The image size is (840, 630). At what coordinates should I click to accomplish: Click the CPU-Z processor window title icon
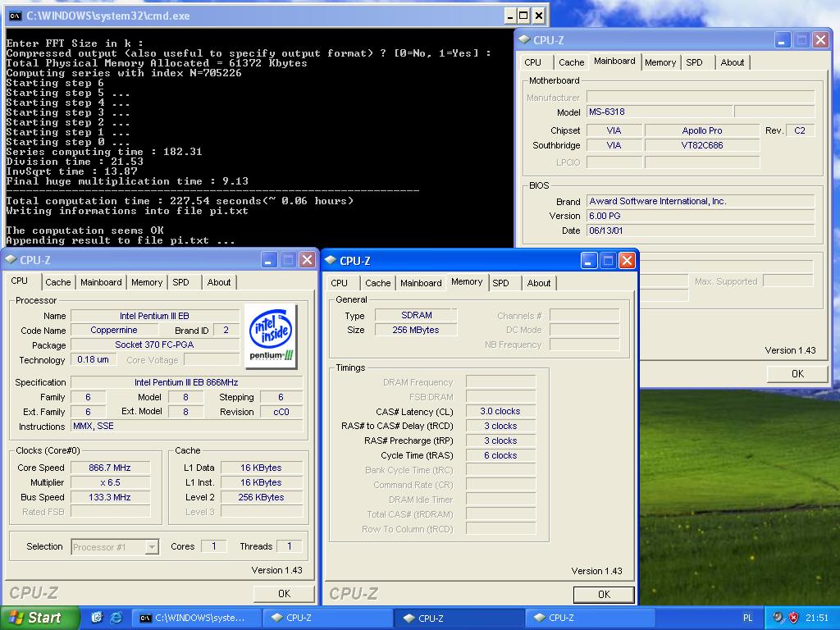point(11,260)
